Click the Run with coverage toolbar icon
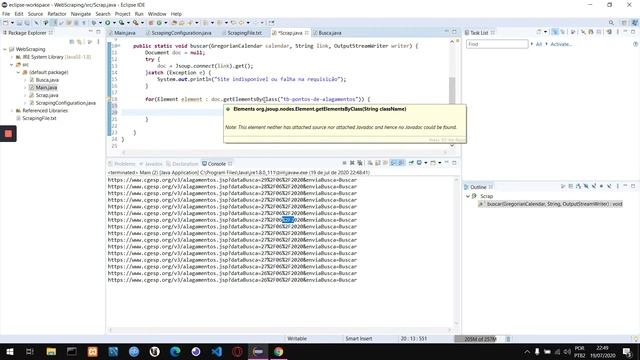640x360 pixels. point(121,23)
